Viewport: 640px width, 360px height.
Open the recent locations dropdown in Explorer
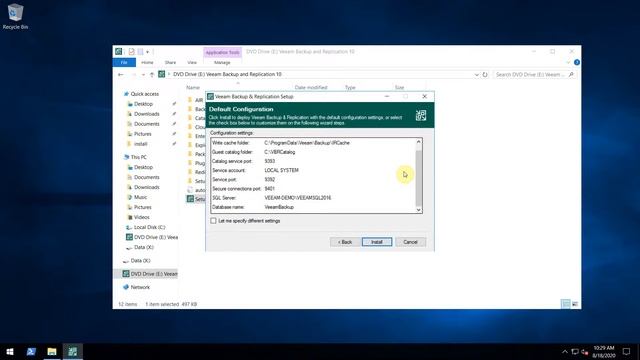[143, 75]
